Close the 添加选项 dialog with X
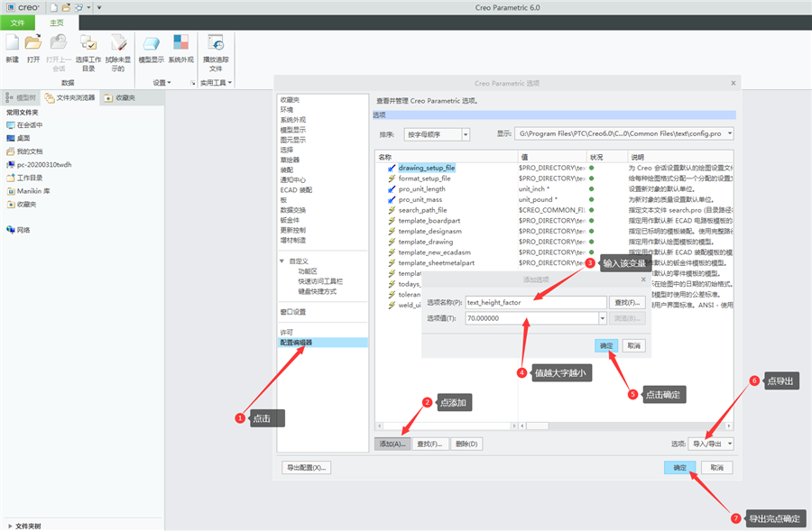Screen dimensions: 812x531 (643, 279)
